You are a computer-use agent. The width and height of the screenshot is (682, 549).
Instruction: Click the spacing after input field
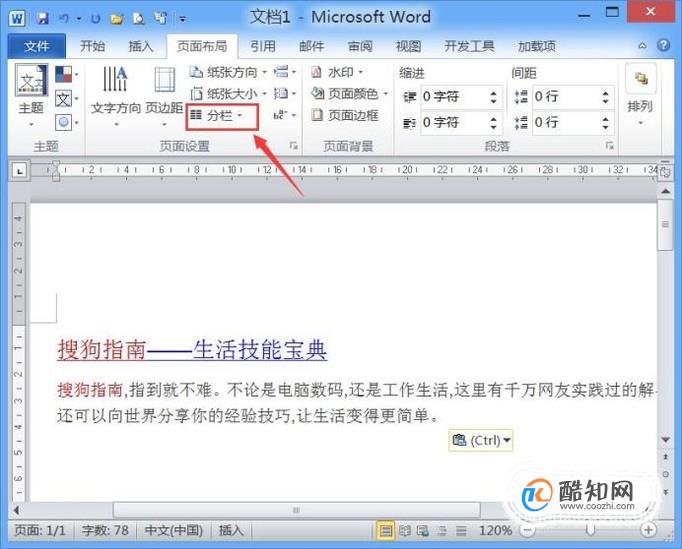(565, 122)
